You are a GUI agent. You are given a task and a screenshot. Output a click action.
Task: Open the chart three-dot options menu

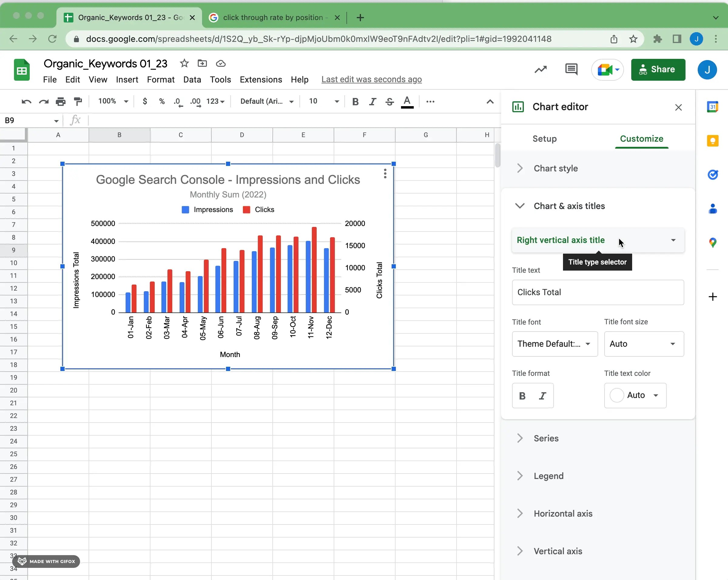385,174
